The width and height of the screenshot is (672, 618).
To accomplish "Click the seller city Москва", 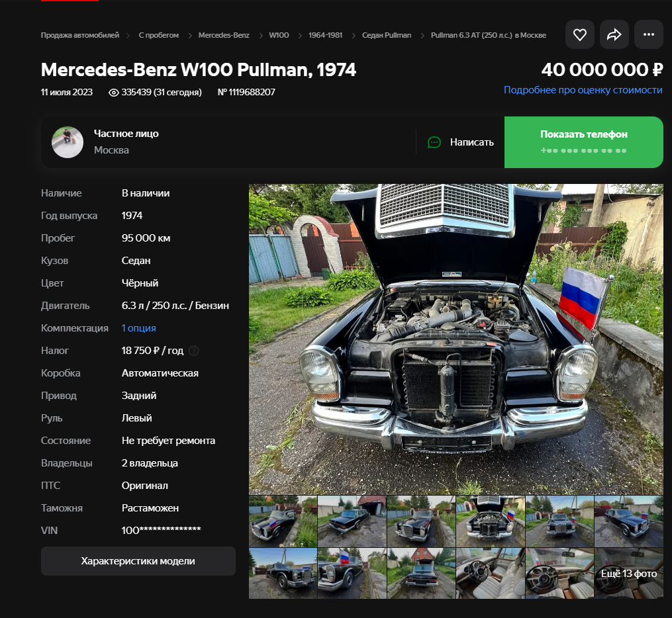I will [111, 150].
